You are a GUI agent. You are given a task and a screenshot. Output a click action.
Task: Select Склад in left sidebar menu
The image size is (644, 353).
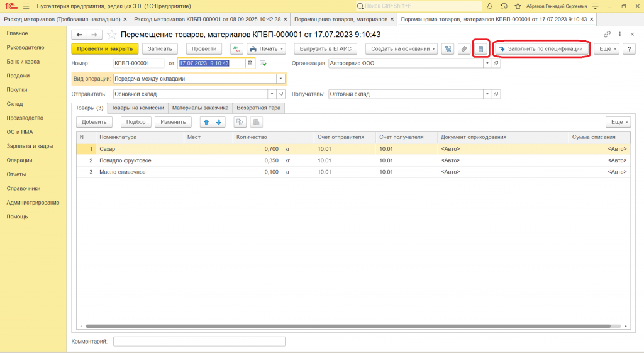coord(14,104)
